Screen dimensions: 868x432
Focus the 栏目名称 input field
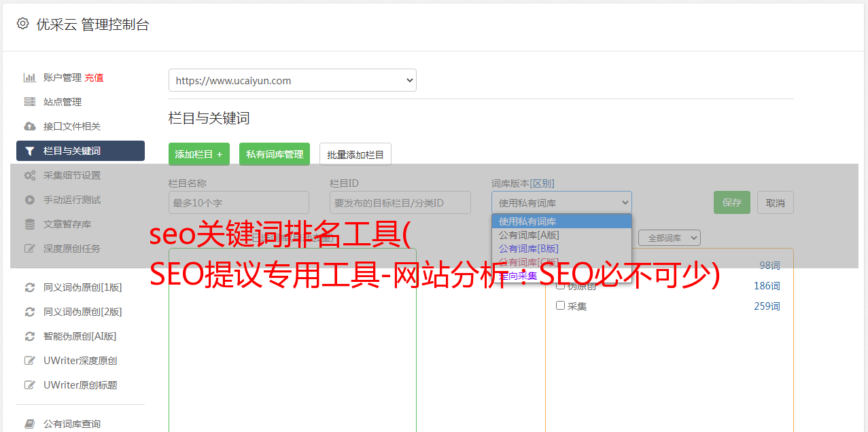[239, 202]
